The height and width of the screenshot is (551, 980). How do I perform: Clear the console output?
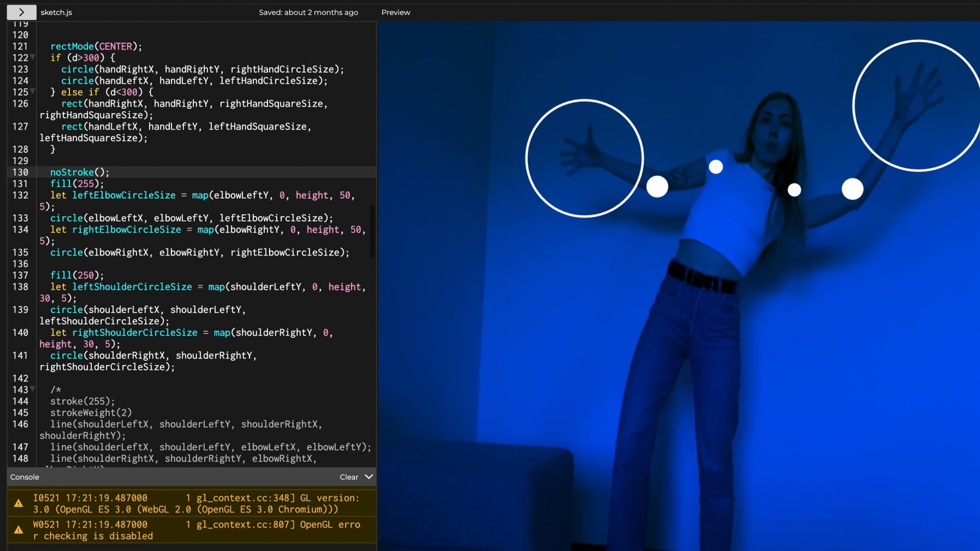pyautogui.click(x=349, y=477)
